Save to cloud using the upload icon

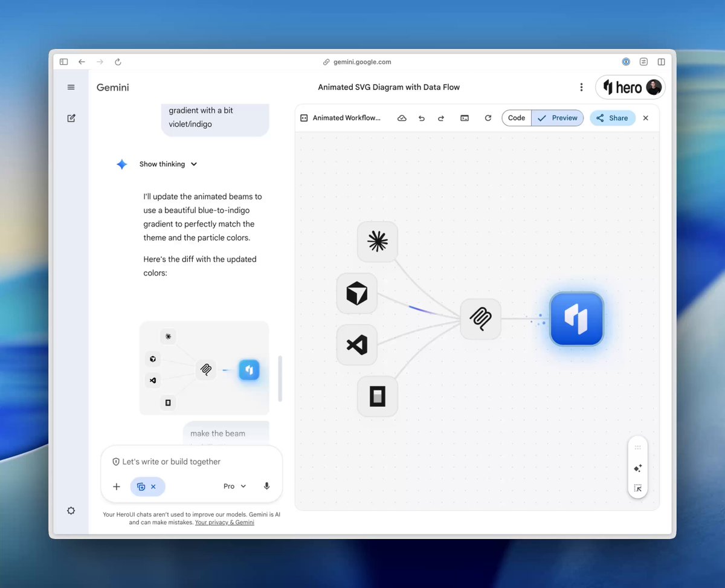coord(402,118)
